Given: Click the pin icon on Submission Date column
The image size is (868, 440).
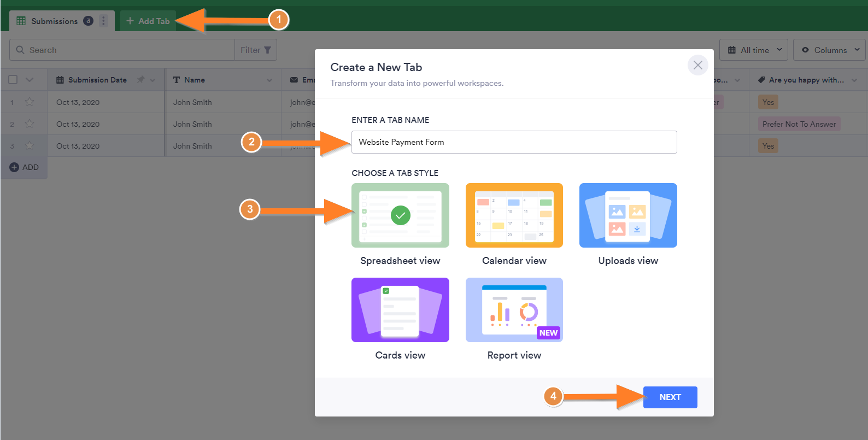Looking at the screenshot, I should [140, 80].
